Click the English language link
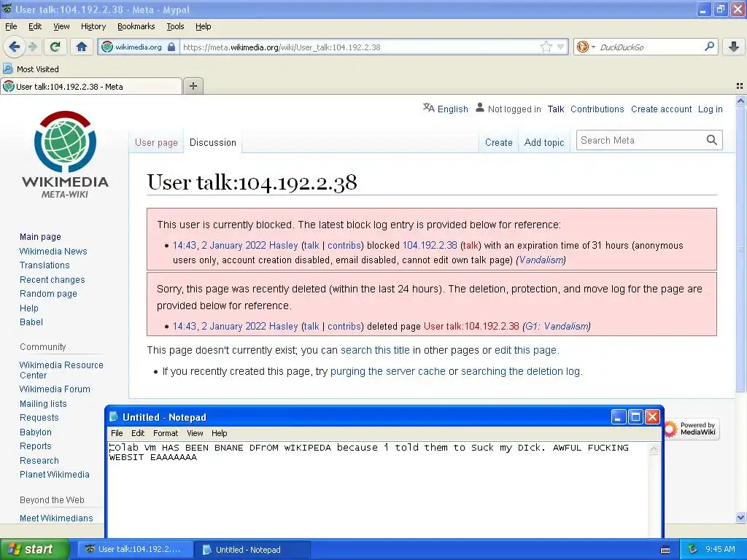 pos(452,109)
